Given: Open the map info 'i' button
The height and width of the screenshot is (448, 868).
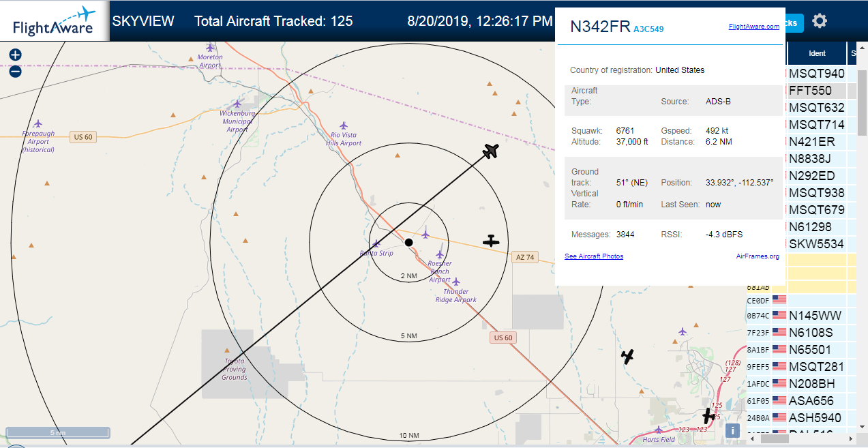Looking at the screenshot, I should tap(733, 430).
